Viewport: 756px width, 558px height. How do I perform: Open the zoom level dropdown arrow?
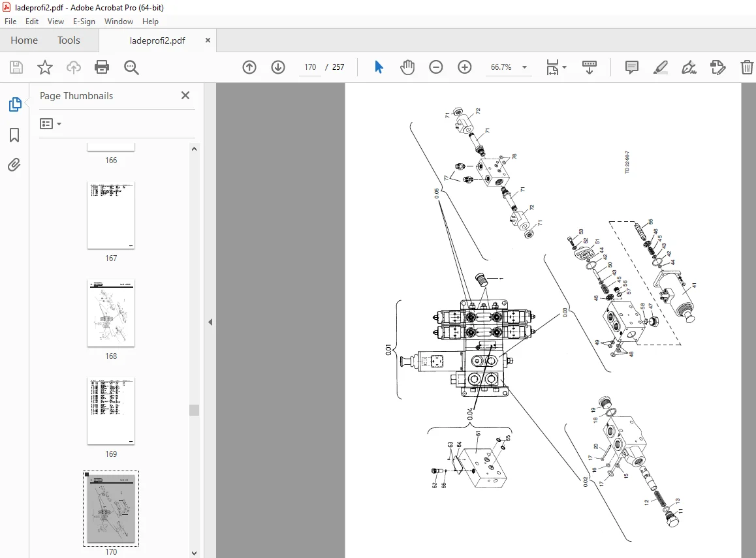click(525, 67)
